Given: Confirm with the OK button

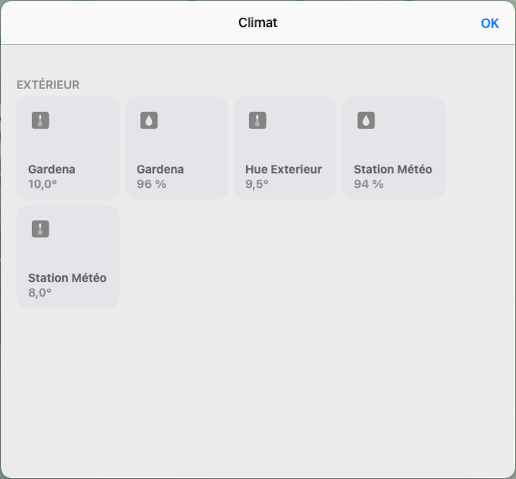Looking at the screenshot, I should pyautogui.click(x=490, y=23).
